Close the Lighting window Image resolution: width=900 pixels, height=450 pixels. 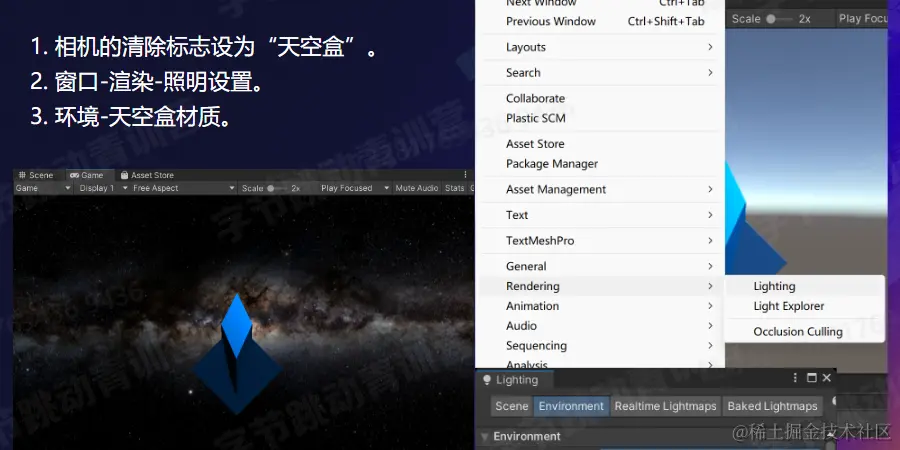(827, 378)
